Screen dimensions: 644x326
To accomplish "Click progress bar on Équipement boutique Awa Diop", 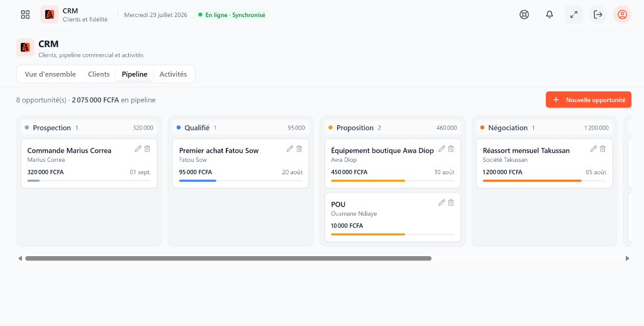I will pyautogui.click(x=392, y=181).
